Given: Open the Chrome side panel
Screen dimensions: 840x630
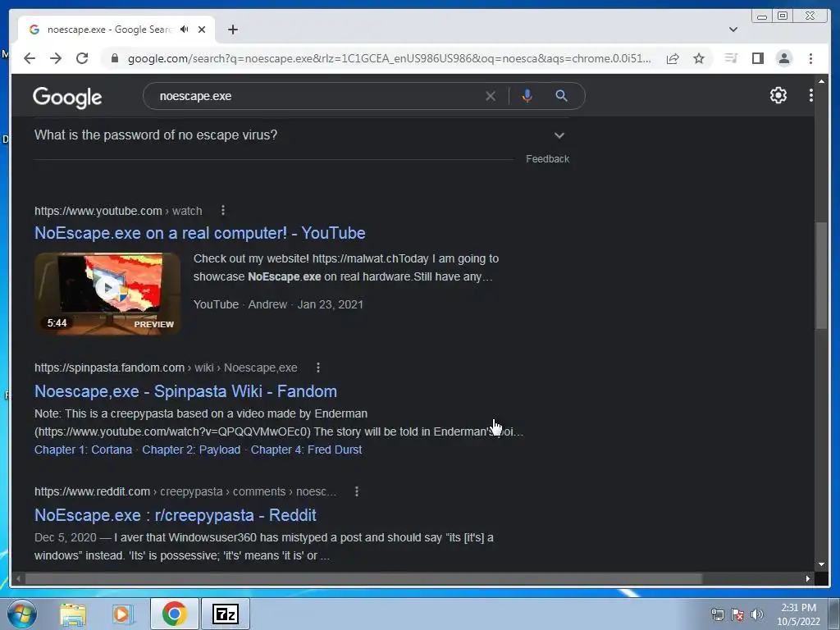Looking at the screenshot, I should [757, 58].
